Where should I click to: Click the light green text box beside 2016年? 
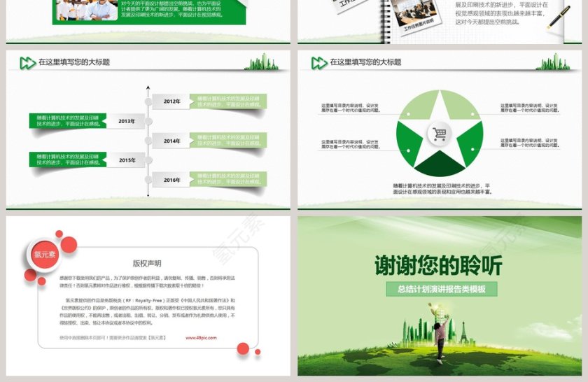[228, 179]
